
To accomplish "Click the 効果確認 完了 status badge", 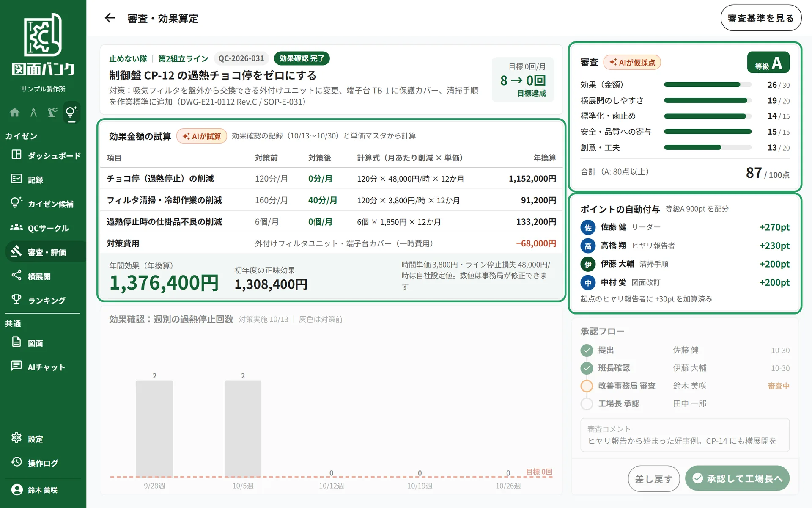I will point(302,58).
